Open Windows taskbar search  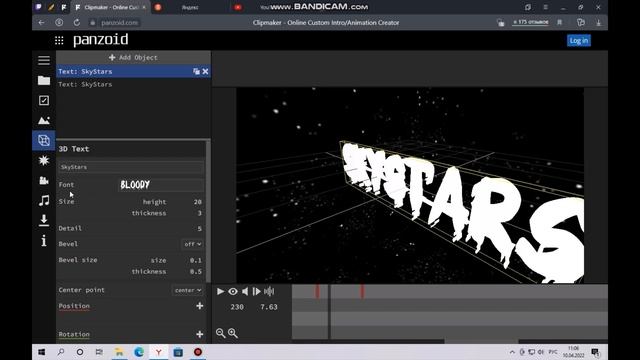61,352
